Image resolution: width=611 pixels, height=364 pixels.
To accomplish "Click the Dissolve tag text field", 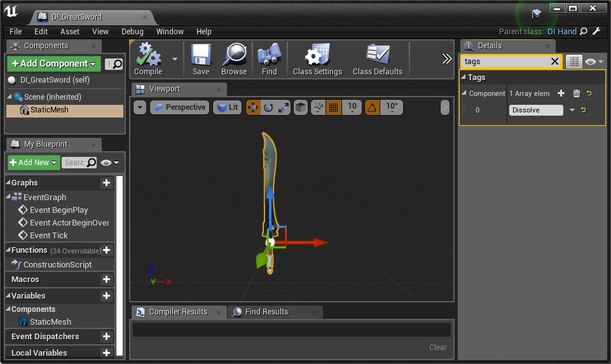I will 535,110.
